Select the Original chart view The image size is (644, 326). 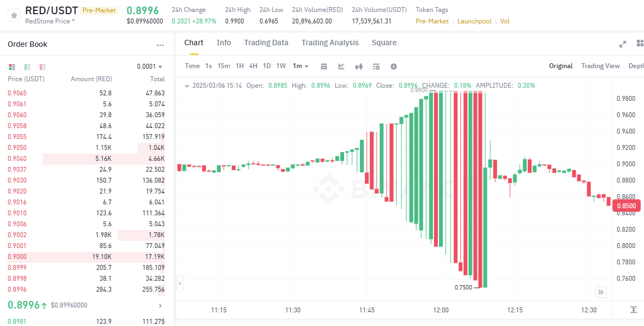(561, 66)
